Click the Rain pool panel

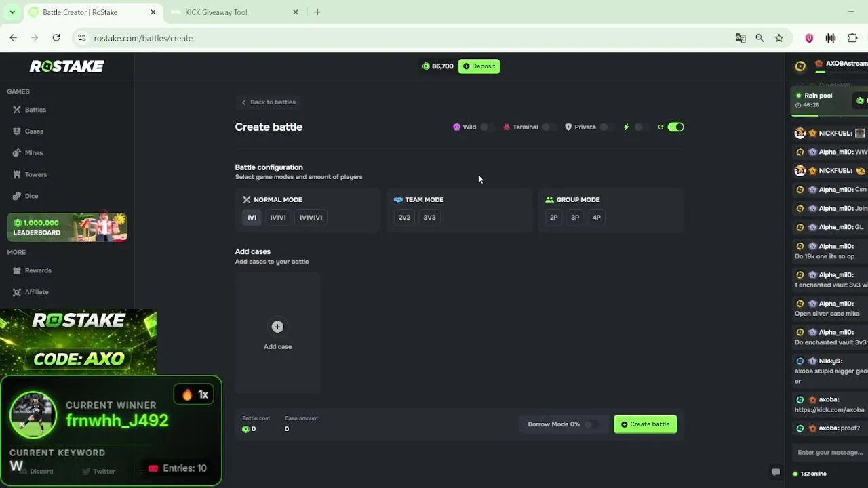point(829,100)
